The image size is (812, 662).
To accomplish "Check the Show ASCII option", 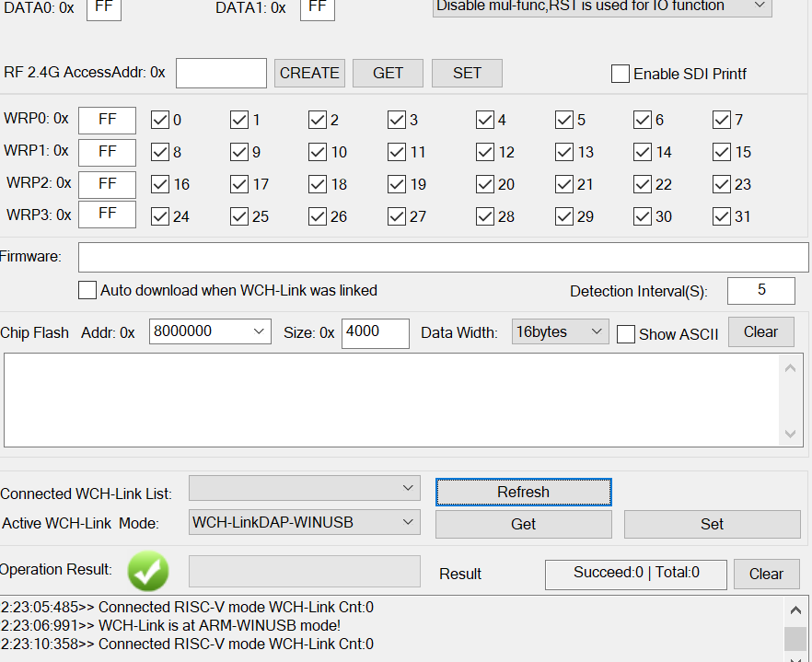I will (x=626, y=334).
